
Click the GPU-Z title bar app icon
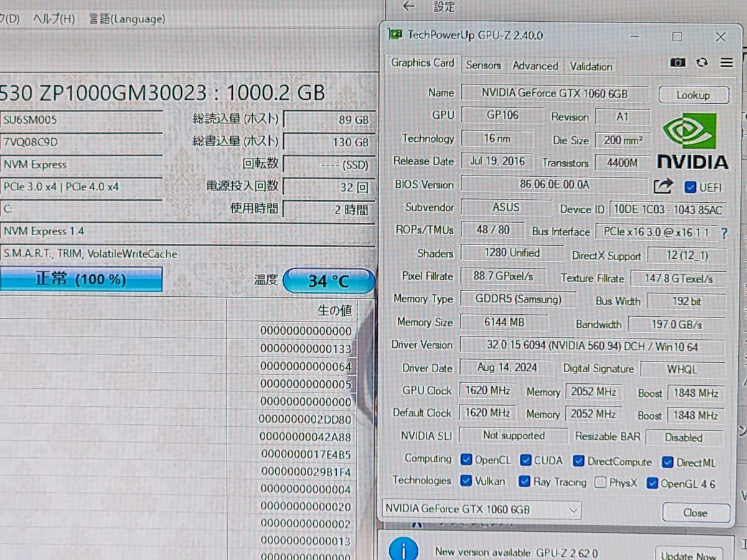click(x=395, y=35)
